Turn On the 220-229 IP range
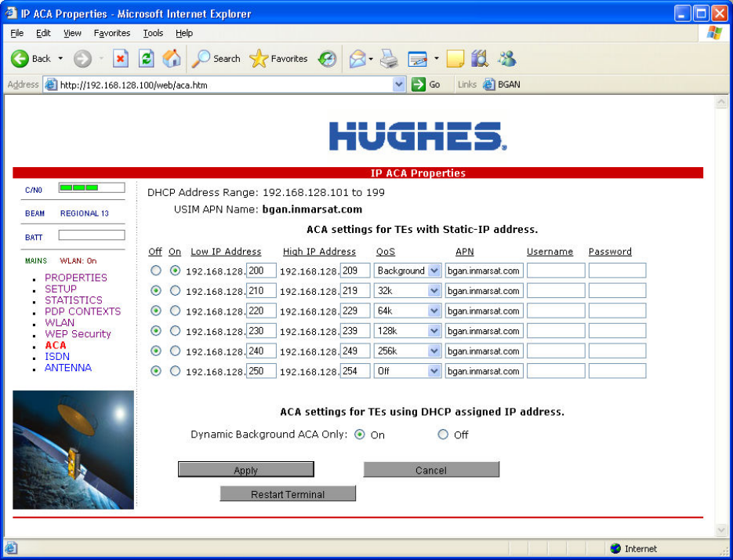The height and width of the screenshot is (560, 733). coord(175,311)
